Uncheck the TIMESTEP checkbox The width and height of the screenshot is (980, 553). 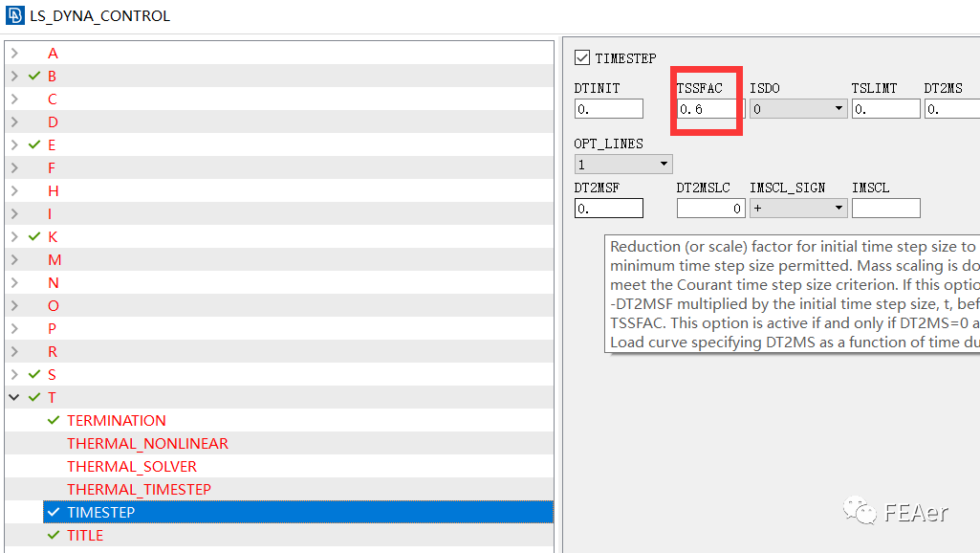coord(582,57)
